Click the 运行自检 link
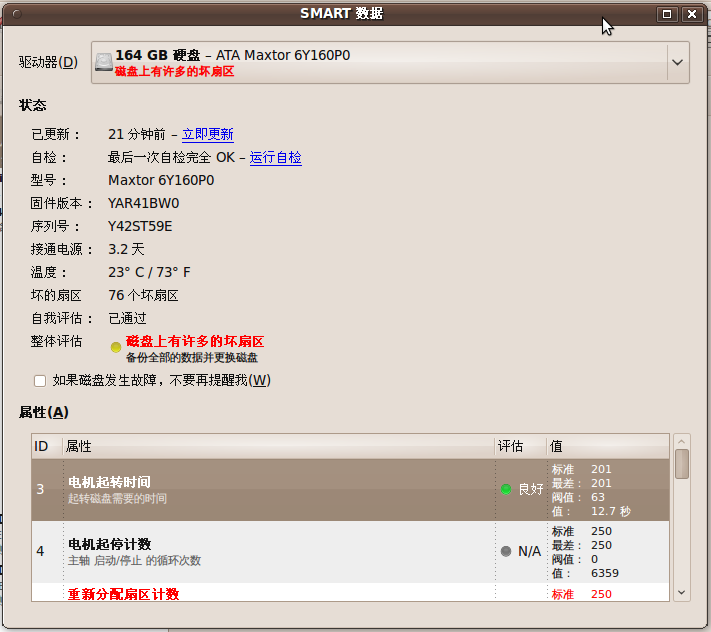Viewport: 711px width, 632px height. (x=275, y=157)
